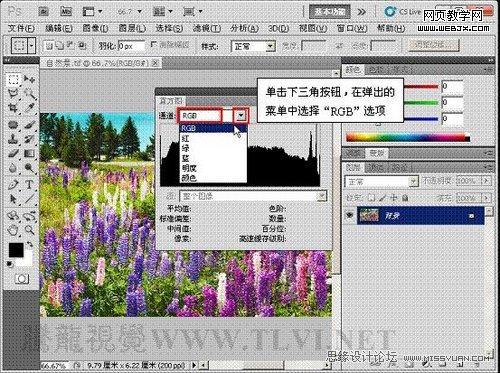Select the Healing Brush tool
This screenshot has height=373, width=500.
[13, 125]
